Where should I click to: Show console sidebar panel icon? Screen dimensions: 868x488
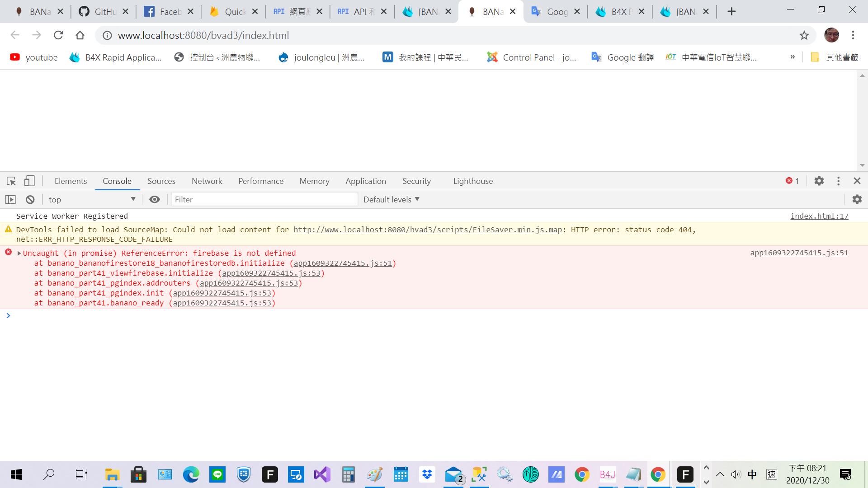(10, 199)
